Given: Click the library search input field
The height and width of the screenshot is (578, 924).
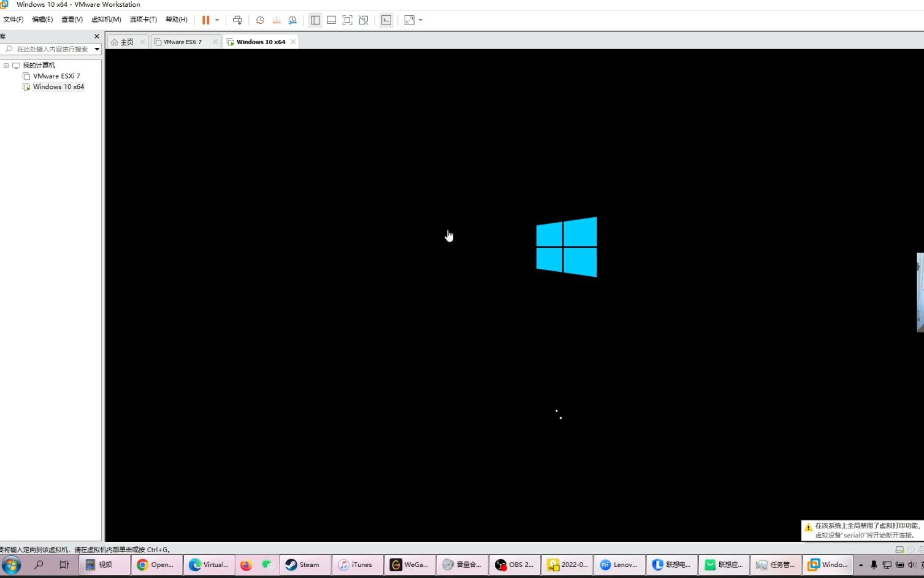Looking at the screenshot, I should [49, 49].
